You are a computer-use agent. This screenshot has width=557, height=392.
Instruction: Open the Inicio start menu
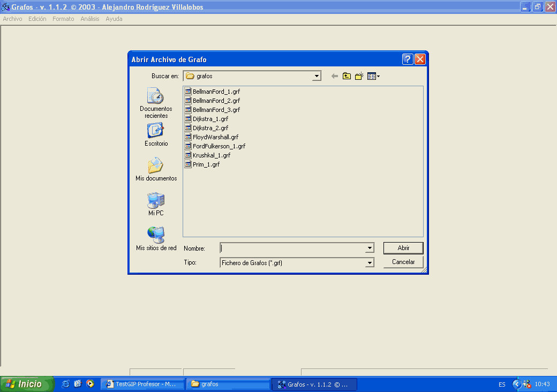(x=28, y=384)
